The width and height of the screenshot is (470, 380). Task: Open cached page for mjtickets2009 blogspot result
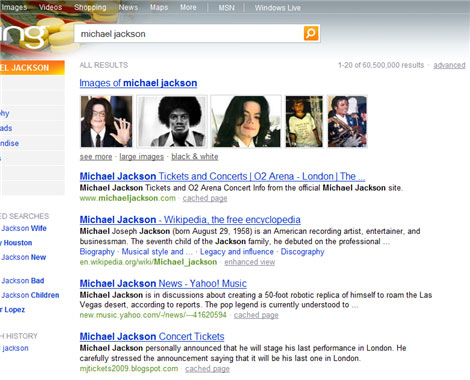point(207,369)
